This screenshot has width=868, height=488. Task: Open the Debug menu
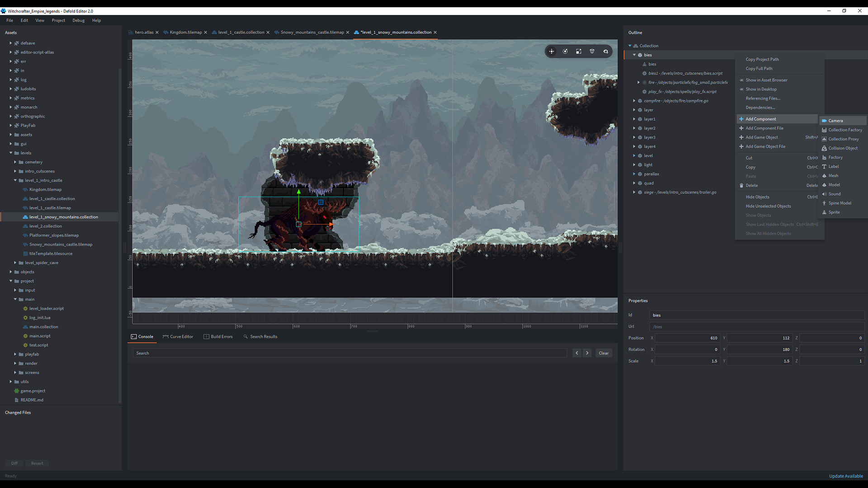point(78,20)
